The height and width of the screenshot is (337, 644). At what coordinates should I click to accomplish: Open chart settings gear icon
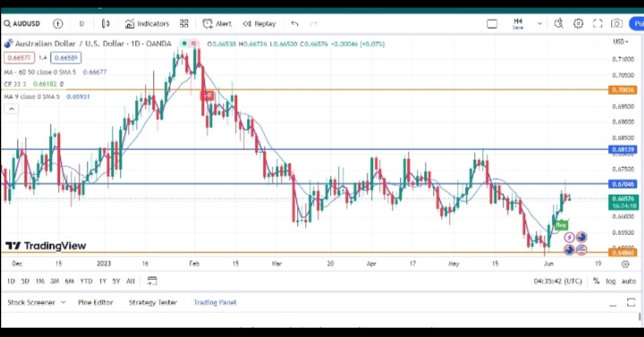point(579,23)
